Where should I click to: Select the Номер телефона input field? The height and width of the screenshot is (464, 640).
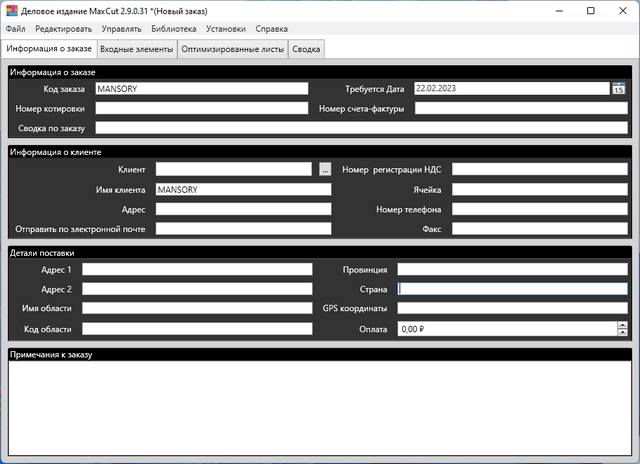pos(539,209)
